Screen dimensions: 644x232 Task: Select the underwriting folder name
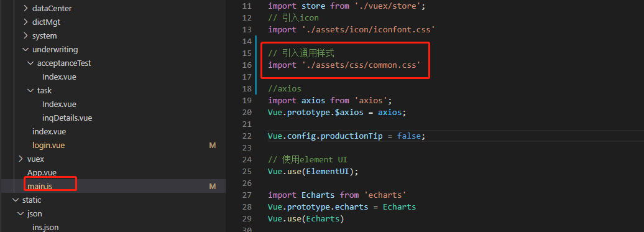point(55,50)
